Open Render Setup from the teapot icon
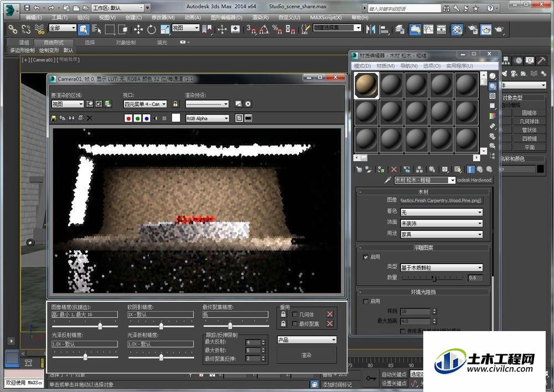 pyautogui.click(x=473, y=29)
